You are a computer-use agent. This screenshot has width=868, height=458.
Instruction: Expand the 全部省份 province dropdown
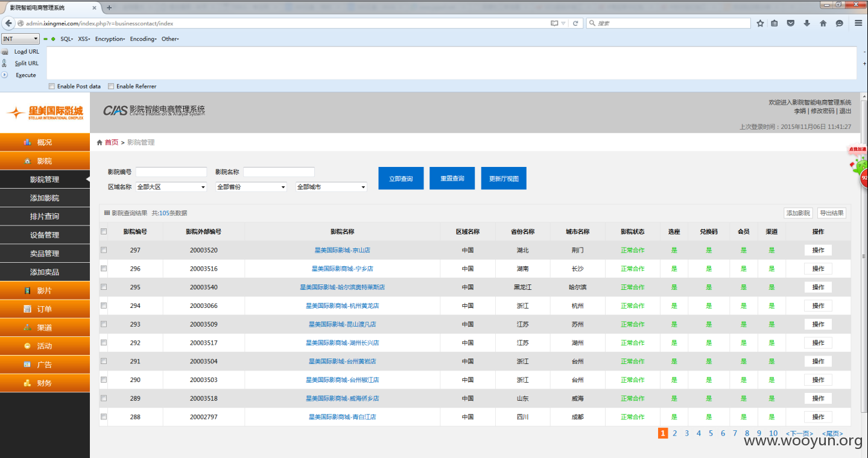click(251, 187)
